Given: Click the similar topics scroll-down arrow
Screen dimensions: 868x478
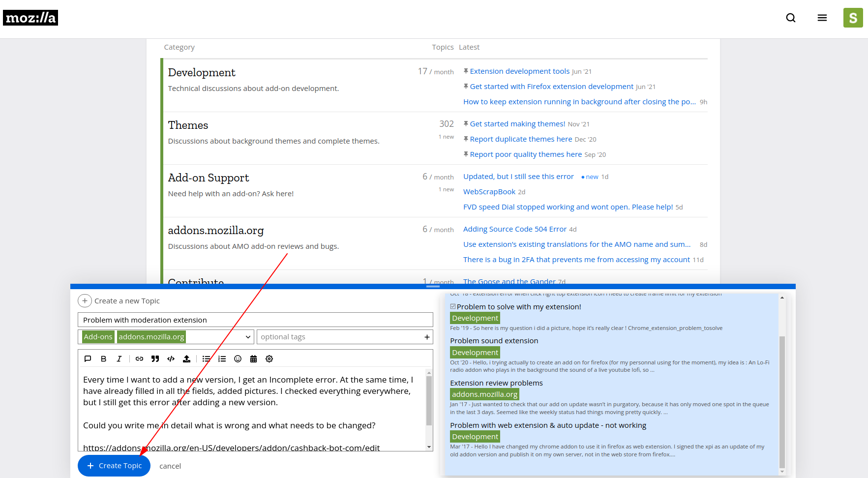Looking at the screenshot, I should click(x=782, y=472).
